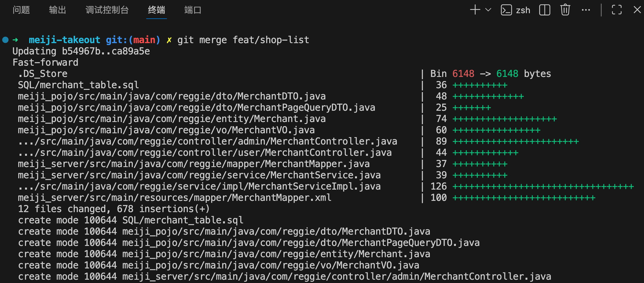Click the git merge feat/shop-list command text
Image resolution: width=644 pixels, height=283 pixels.
pos(243,40)
